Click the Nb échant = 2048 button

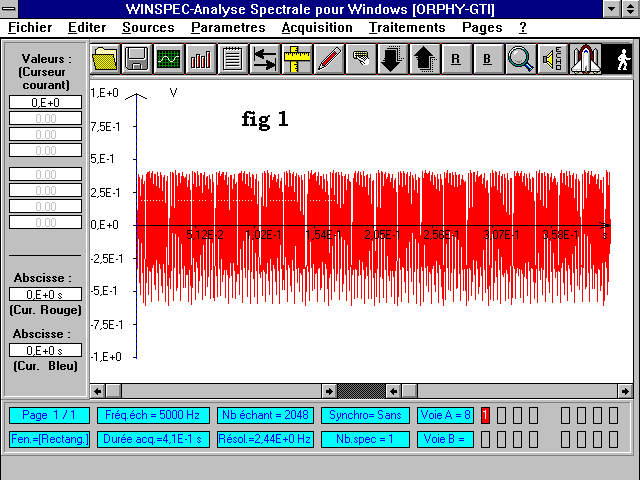click(265, 416)
